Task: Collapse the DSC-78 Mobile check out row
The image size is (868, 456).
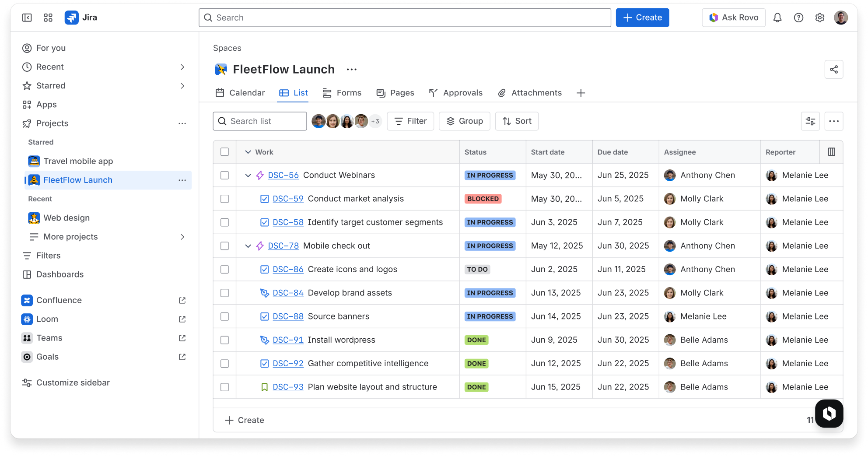Action: pos(248,246)
